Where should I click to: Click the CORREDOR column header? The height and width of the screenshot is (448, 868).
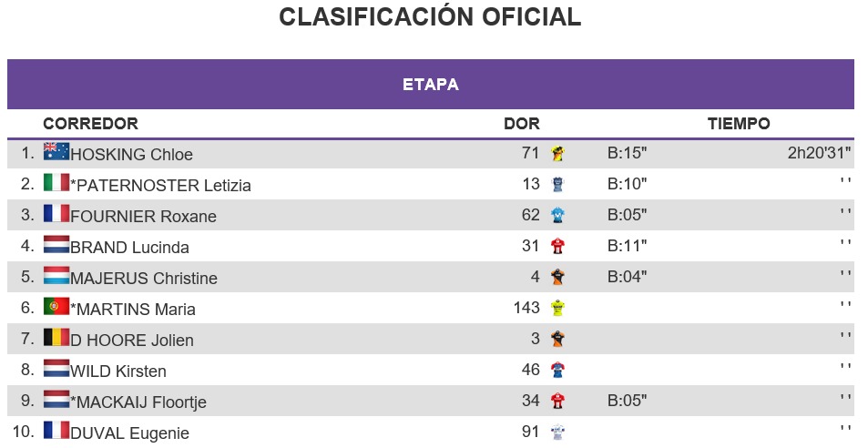tap(91, 123)
